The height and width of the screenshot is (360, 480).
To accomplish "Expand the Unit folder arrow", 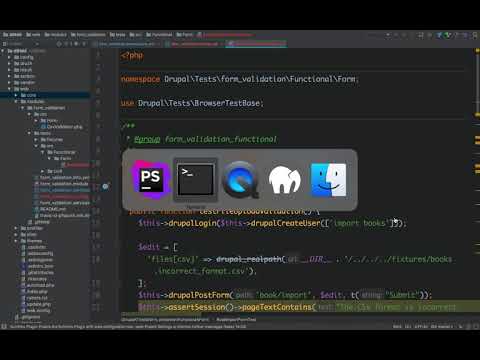I will (x=42, y=171).
